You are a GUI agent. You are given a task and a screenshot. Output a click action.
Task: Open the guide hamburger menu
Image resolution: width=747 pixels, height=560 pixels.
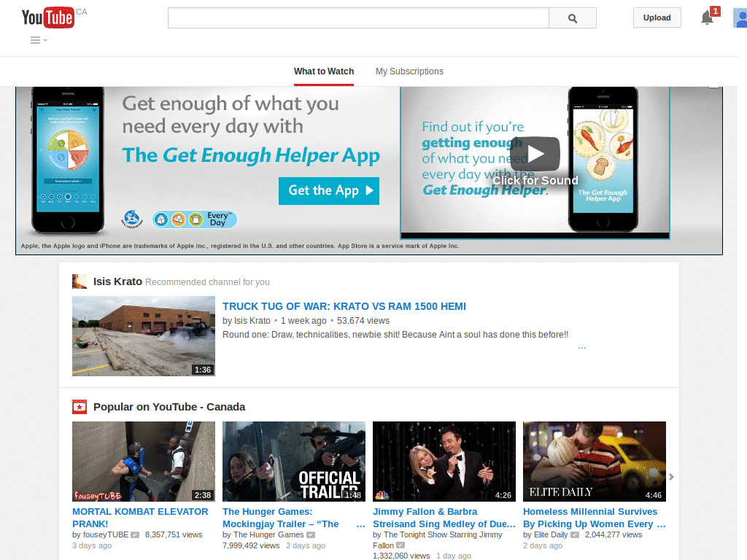tap(39, 41)
